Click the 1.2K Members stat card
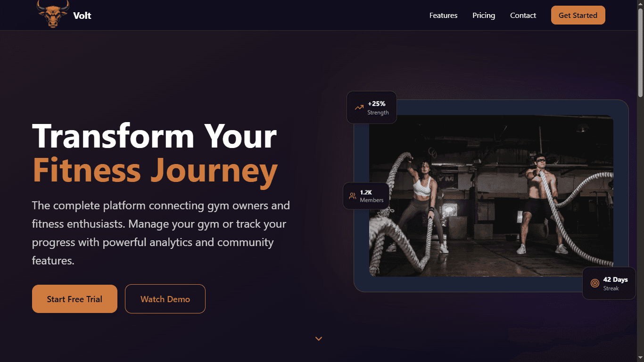The width and height of the screenshot is (644, 362). click(x=366, y=196)
